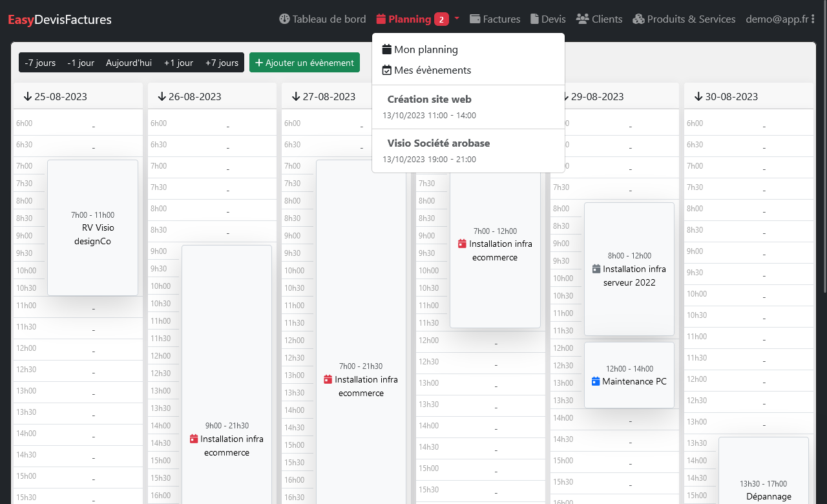Toggle the Planning dropdown caret

(457, 18)
